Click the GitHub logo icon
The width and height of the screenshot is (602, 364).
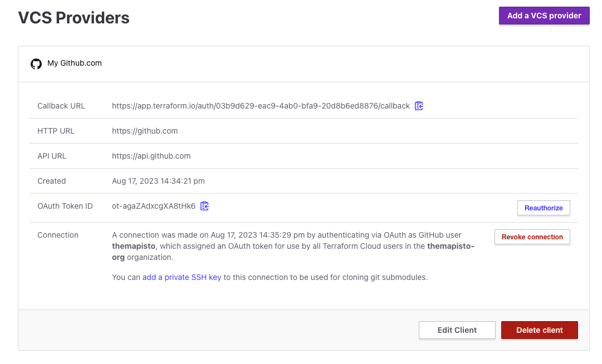36,63
